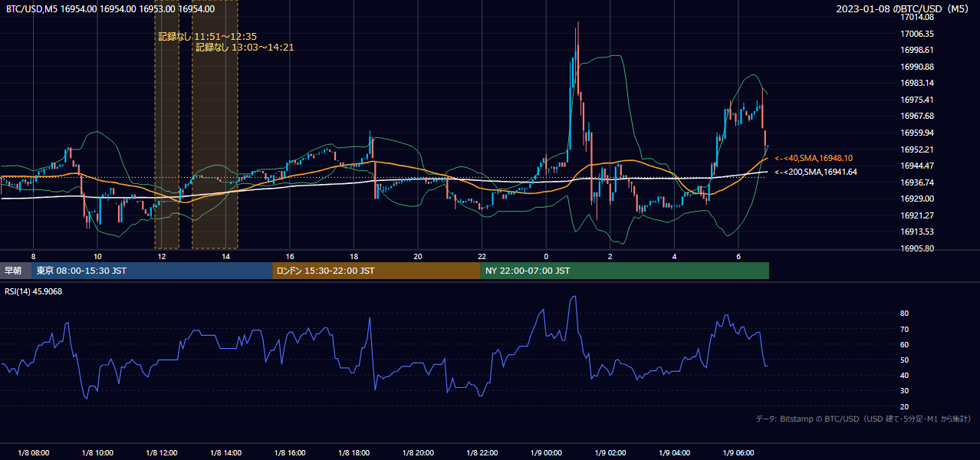Click price axis value 16952.21
Viewport: 980px width, 460px height.
click(916, 149)
